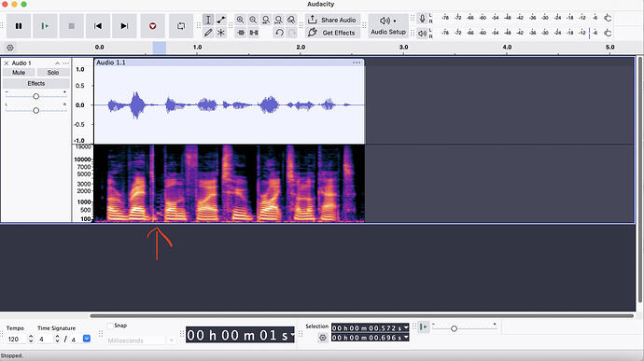Click Share Audio button
Screen dimensions: 644x361
coord(332,20)
